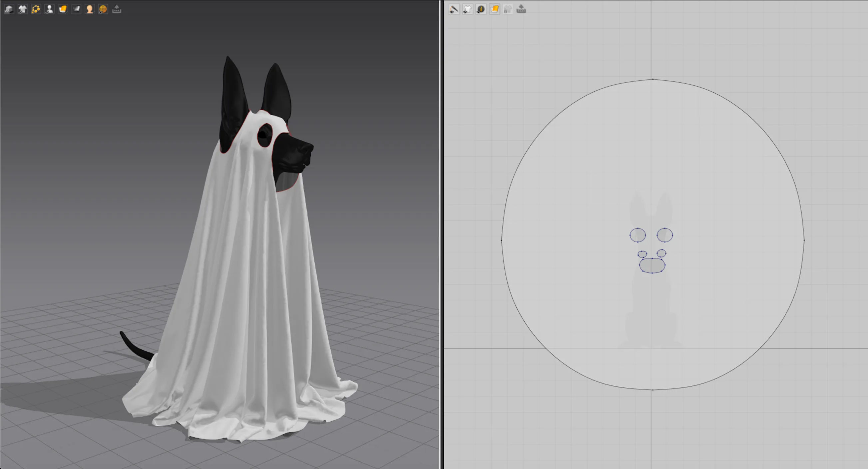
Task: Toggle the sewing needle seamline display
Action: tap(454, 9)
